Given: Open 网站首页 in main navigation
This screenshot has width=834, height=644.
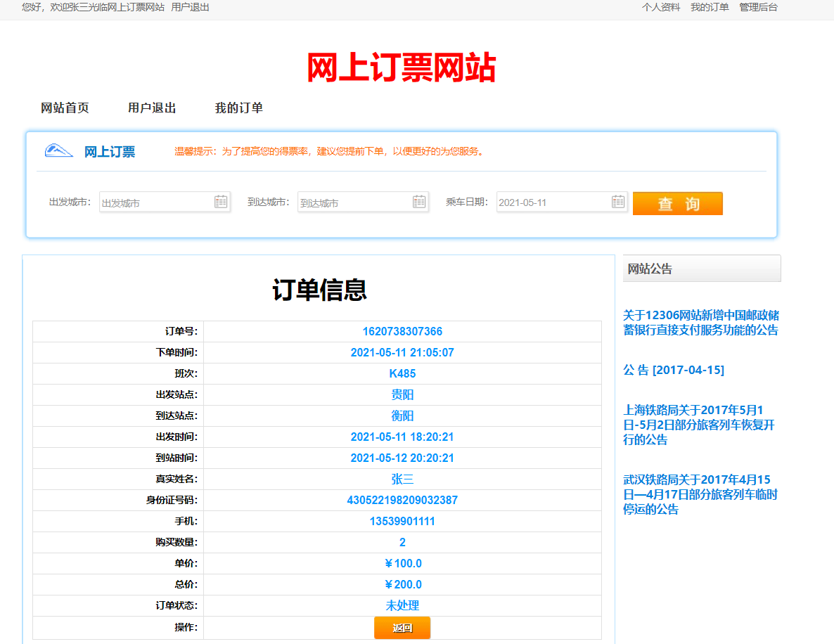Looking at the screenshot, I should [65, 108].
